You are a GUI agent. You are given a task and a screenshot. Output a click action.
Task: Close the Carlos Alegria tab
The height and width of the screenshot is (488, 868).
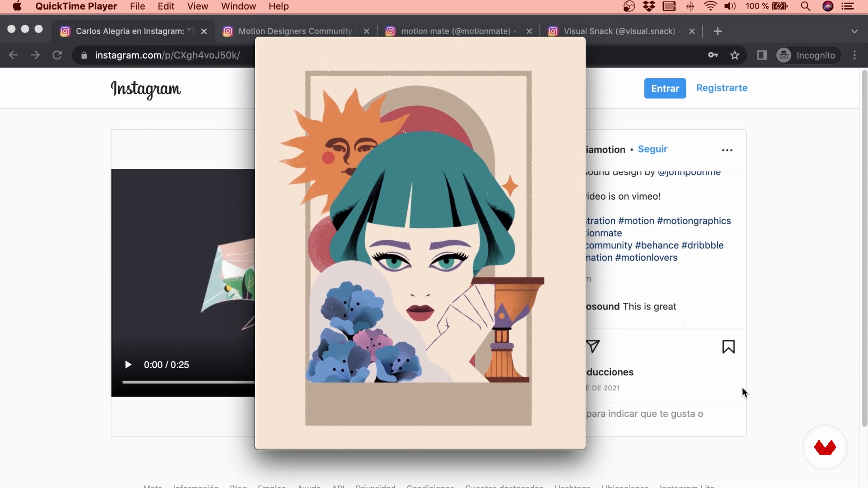click(204, 31)
